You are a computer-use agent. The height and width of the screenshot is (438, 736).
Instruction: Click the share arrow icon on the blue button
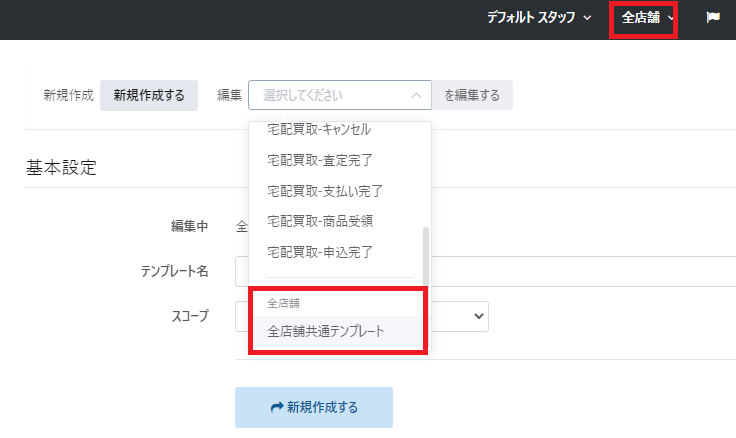(277, 408)
